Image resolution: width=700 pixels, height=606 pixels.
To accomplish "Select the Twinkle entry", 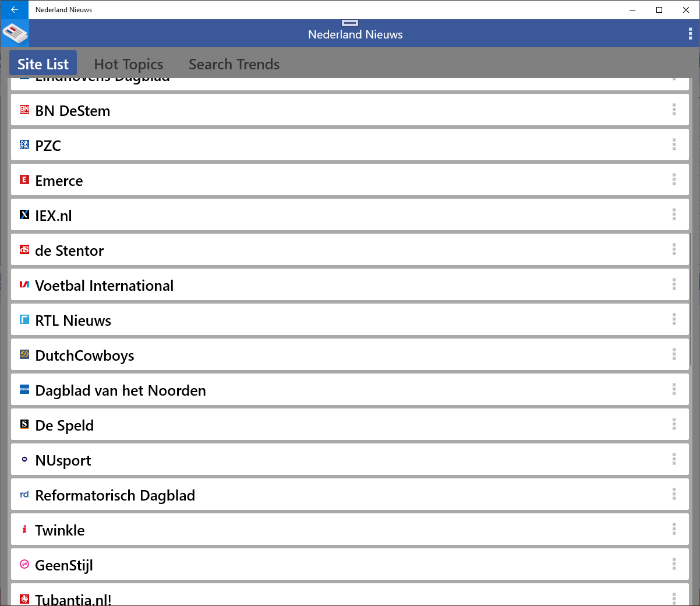I will click(x=350, y=529).
